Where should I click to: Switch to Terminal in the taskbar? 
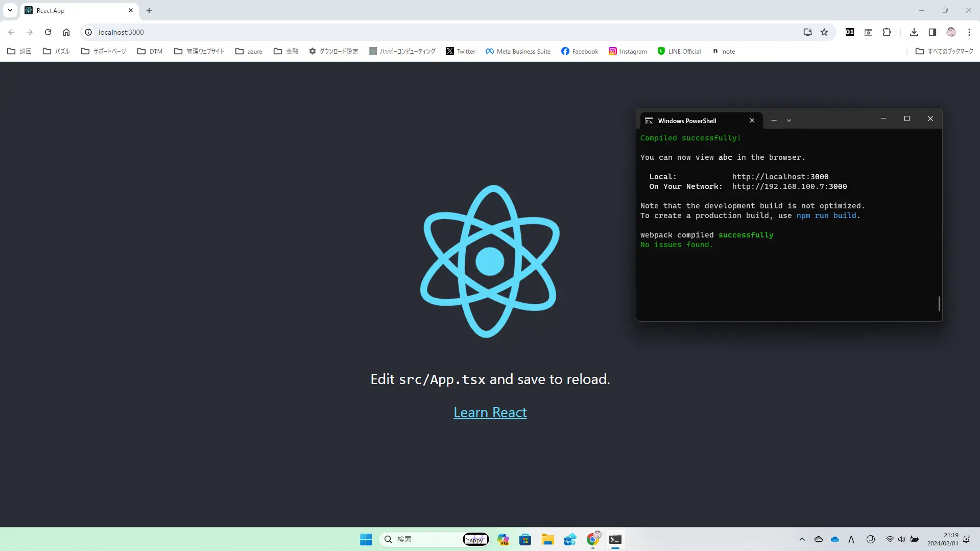click(615, 539)
